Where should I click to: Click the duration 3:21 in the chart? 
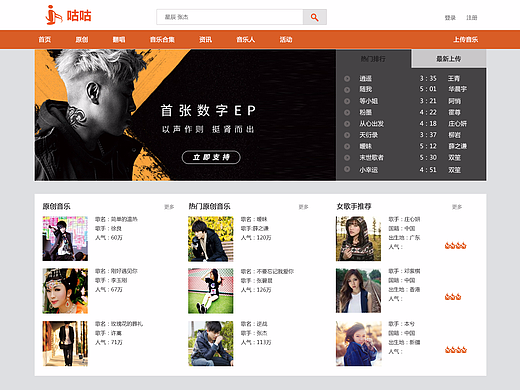tap(428, 101)
